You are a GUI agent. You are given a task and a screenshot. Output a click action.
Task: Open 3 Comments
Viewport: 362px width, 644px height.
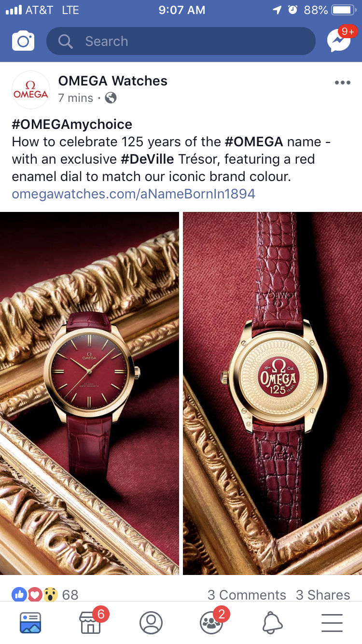247,595
